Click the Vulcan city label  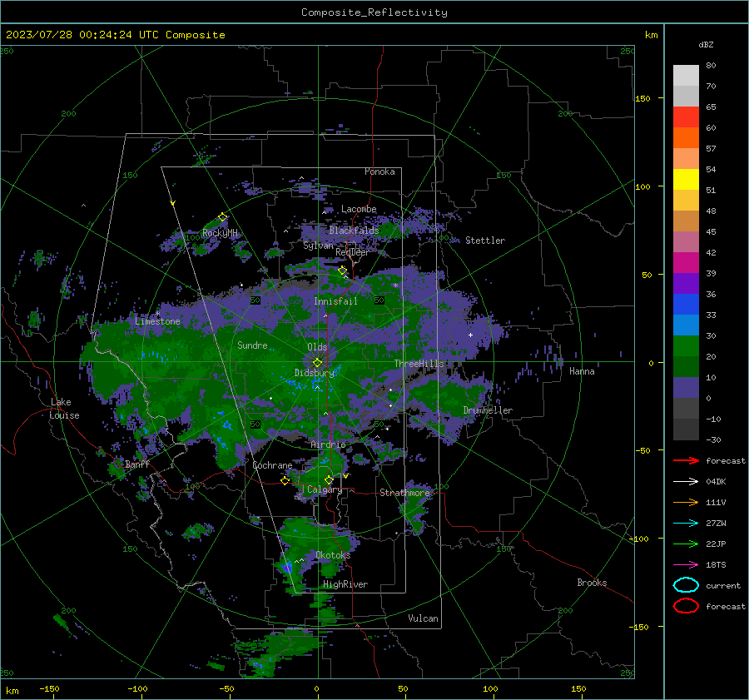(424, 618)
